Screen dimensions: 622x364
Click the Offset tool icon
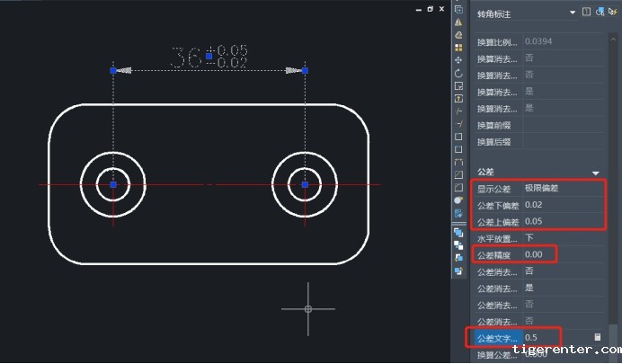pos(458,34)
